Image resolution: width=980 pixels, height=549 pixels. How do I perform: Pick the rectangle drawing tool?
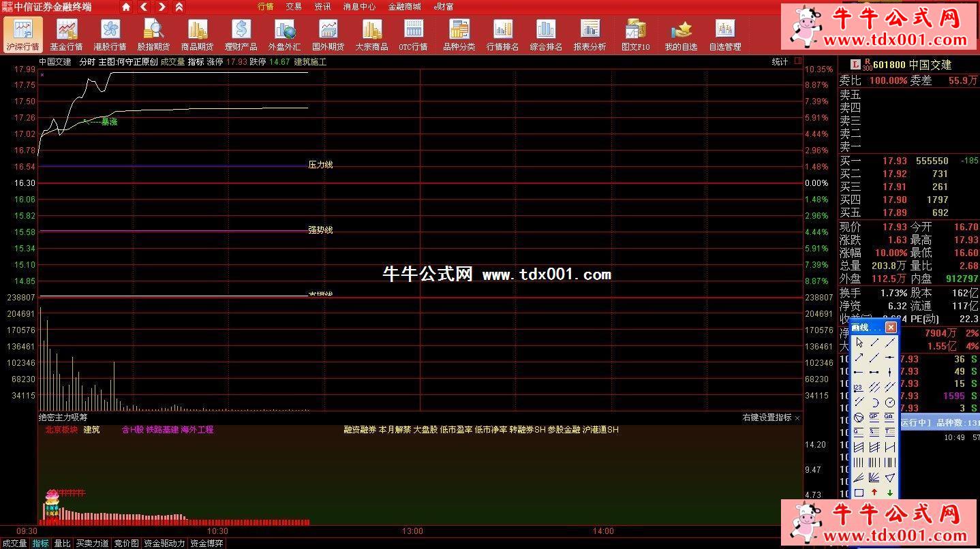point(859,492)
